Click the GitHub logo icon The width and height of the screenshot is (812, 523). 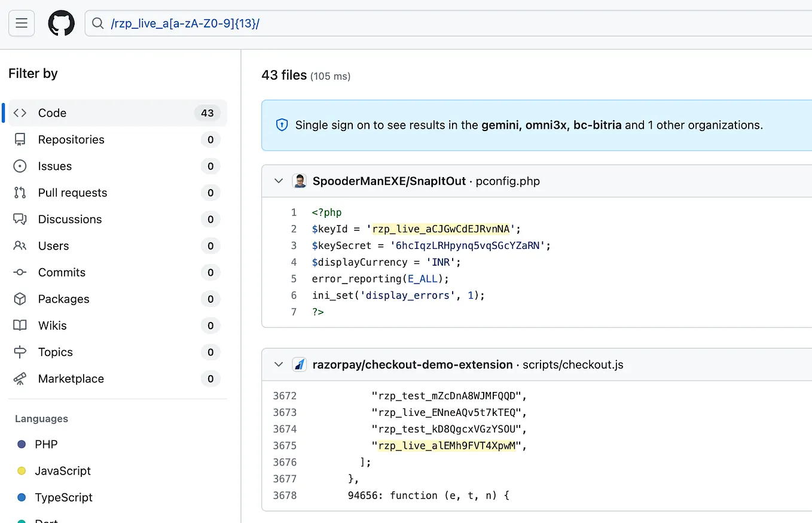(x=61, y=23)
